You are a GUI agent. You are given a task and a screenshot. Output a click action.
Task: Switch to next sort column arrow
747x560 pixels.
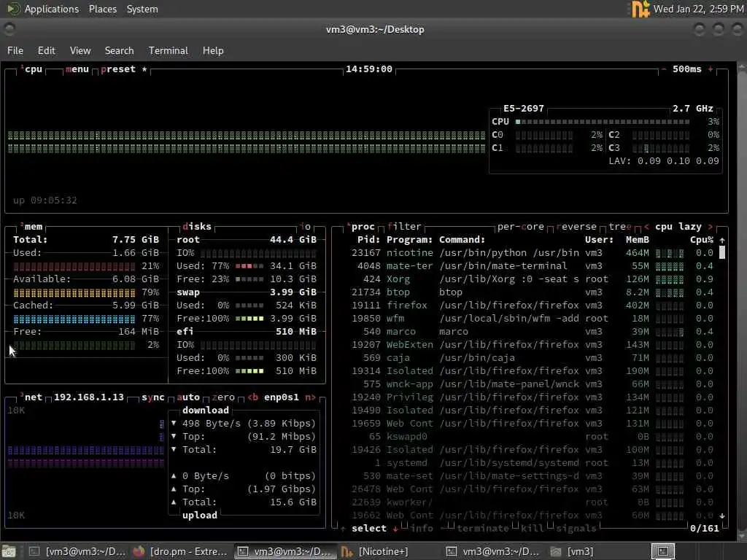click(x=711, y=227)
